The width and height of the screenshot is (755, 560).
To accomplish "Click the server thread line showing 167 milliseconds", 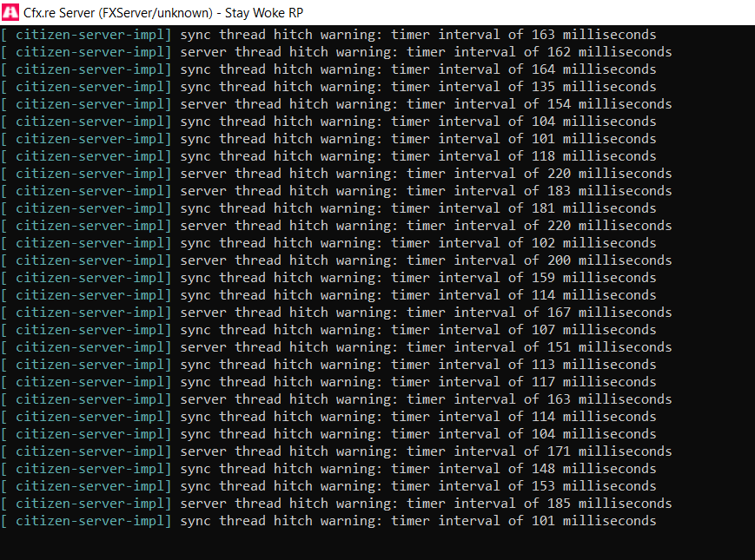I will point(336,313).
